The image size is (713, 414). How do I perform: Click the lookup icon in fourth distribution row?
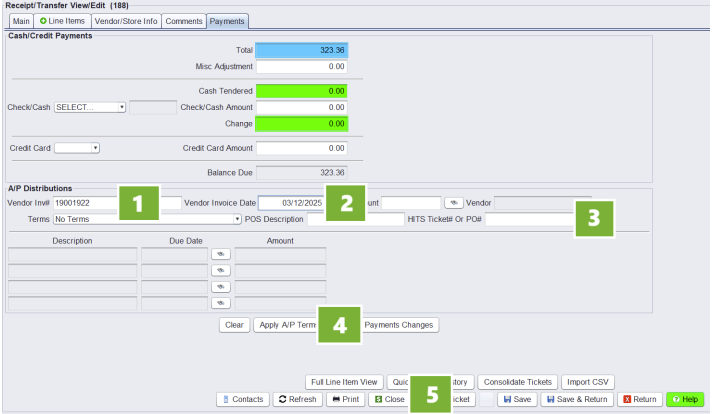click(x=220, y=302)
